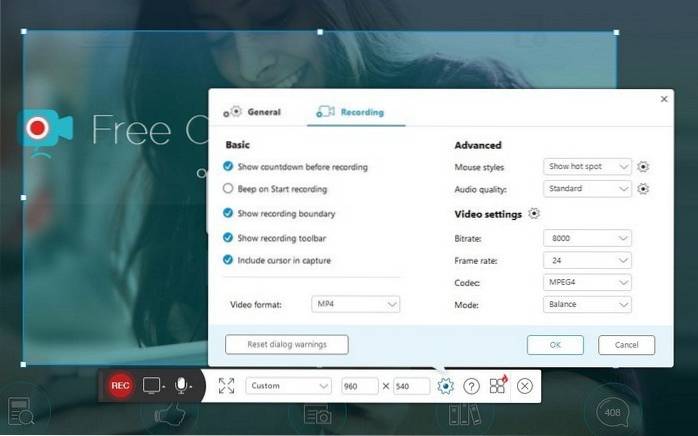Uncheck Include cursor in capture
This screenshot has height=436, width=698.
point(228,260)
